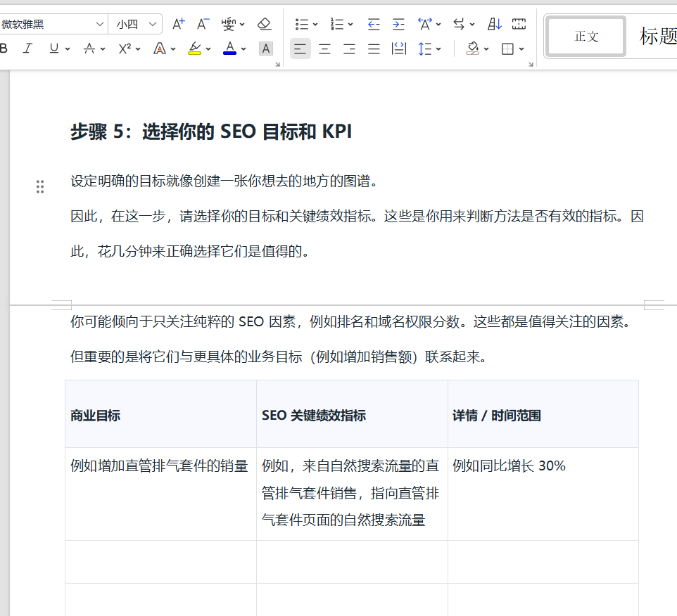This screenshot has height=616, width=677.
Task: Center align the paragraph
Action: pyautogui.click(x=324, y=49)
